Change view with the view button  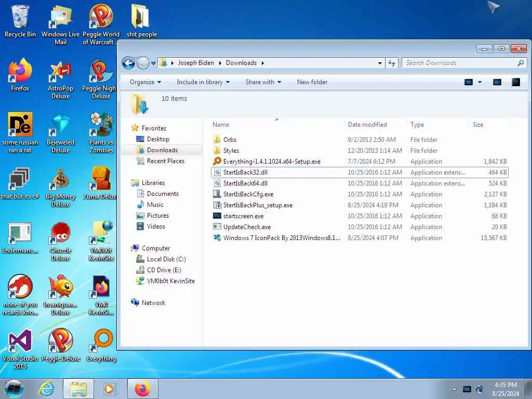click(x=469, y=82)
